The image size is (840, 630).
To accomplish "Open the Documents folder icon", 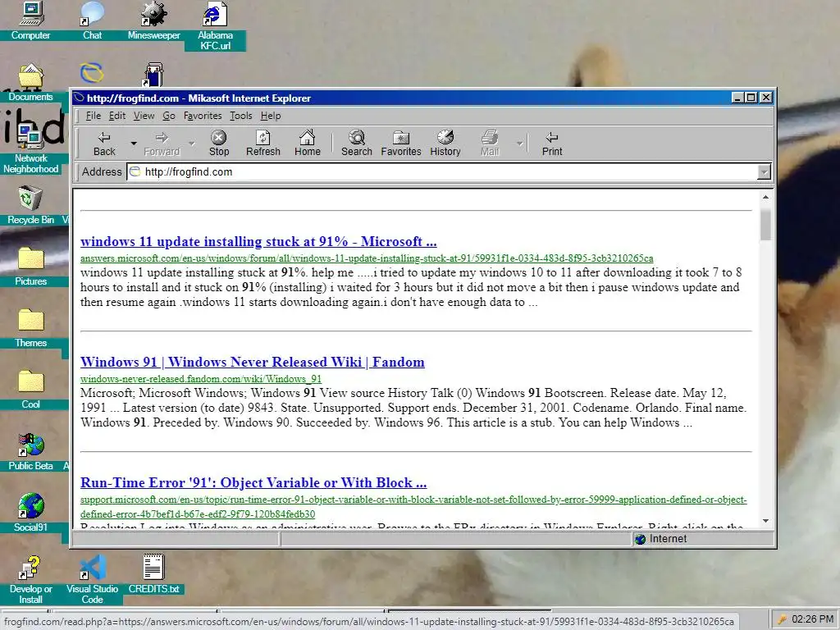I will coord(30,83).
